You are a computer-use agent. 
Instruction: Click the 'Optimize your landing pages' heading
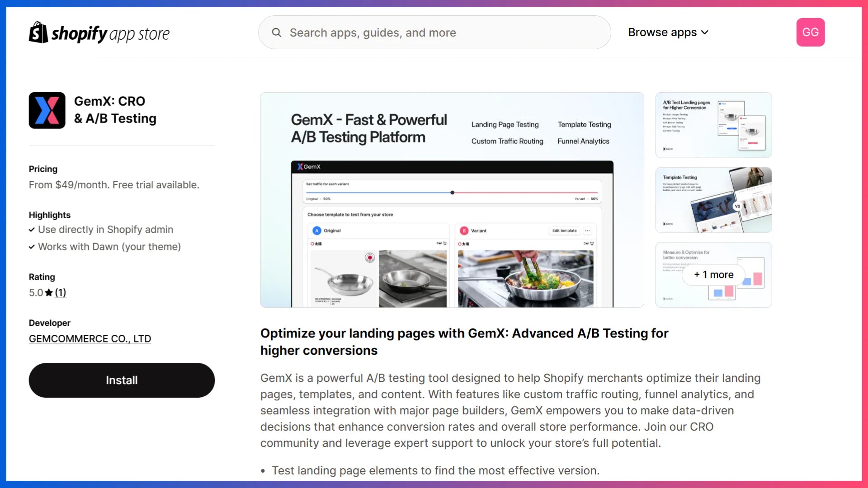coord(464,342)
